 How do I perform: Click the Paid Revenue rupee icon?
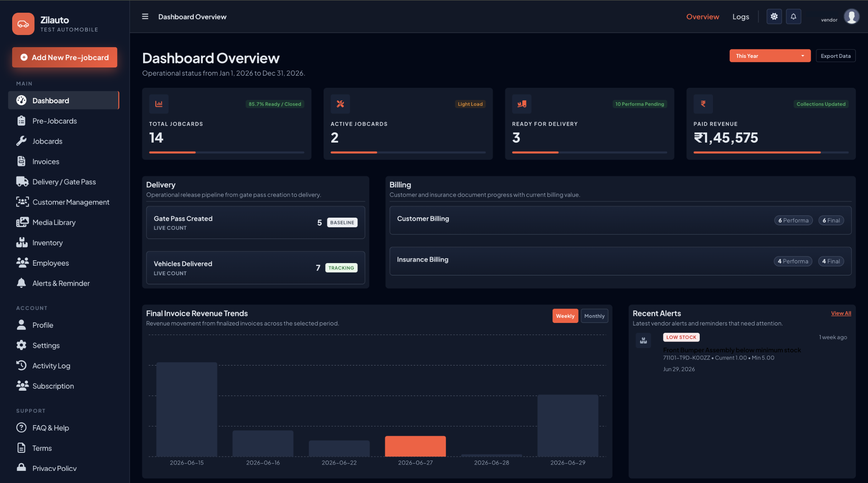click(703, 104)
